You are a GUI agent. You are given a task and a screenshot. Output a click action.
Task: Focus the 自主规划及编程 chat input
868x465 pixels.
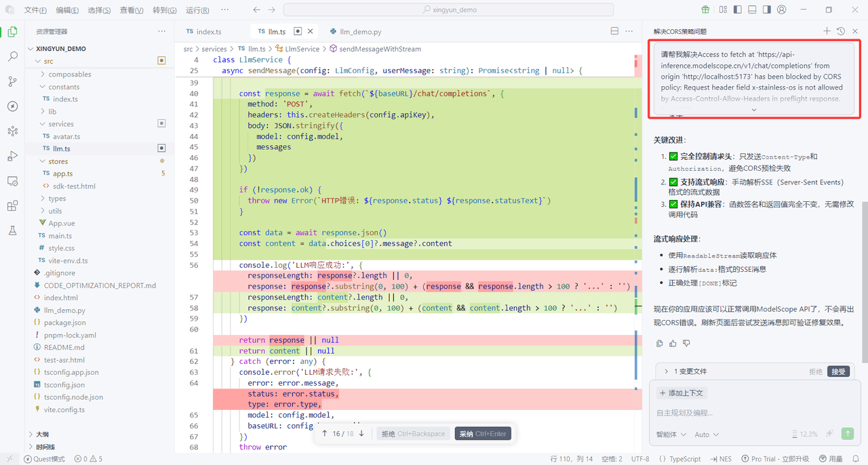pyautogui.click(x=755, y=412)
